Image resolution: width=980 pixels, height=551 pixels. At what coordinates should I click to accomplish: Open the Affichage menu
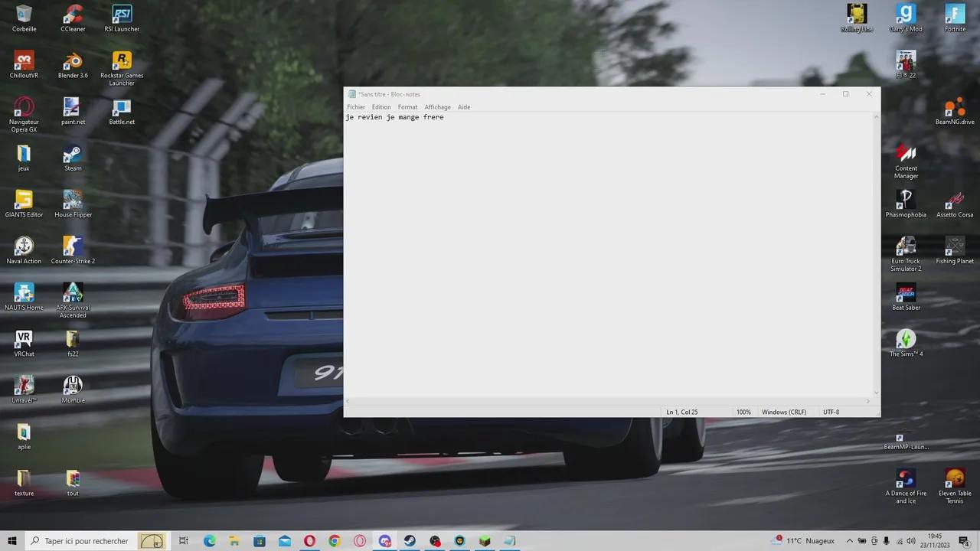[437, 107]
